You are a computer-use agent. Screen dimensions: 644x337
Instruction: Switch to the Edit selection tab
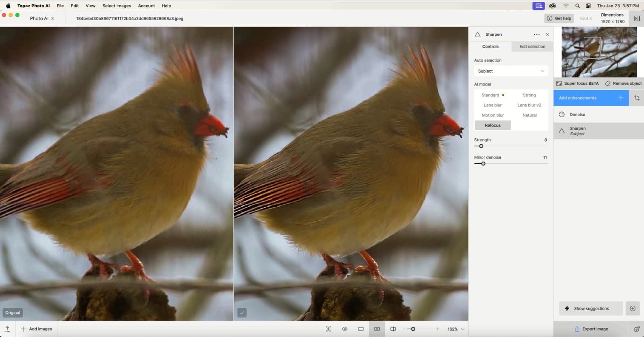[532, 47]
